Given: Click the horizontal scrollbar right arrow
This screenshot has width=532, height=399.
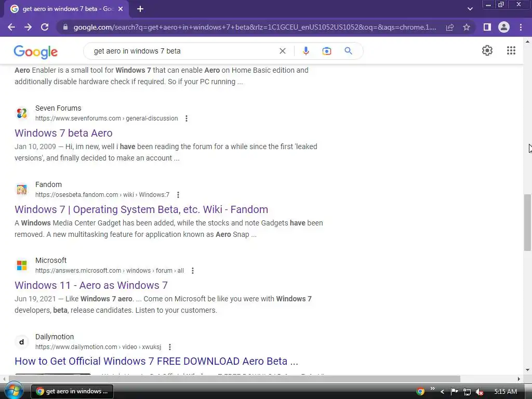Looking at the screenshot, I should click(519, 379).
